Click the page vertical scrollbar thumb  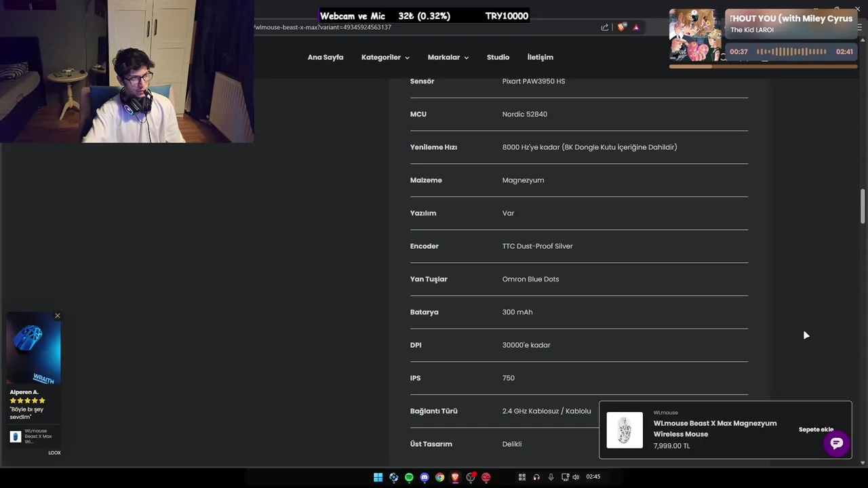863,206
